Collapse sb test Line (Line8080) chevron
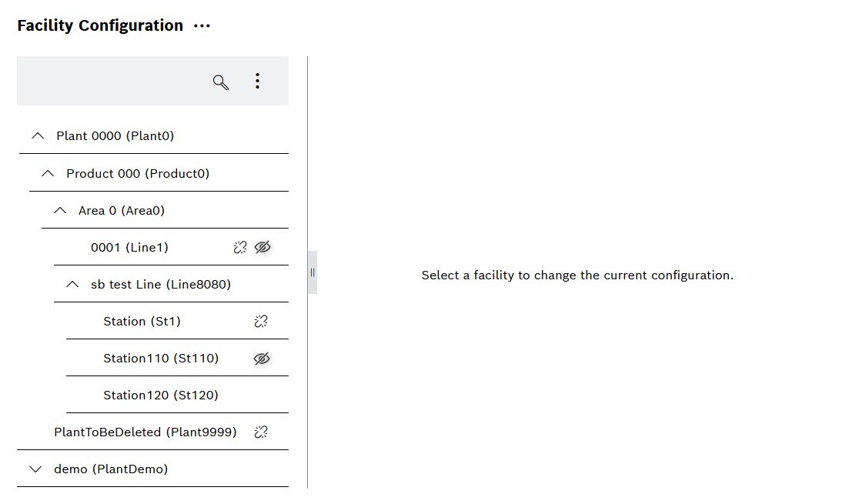 click(x=72, y=285)
